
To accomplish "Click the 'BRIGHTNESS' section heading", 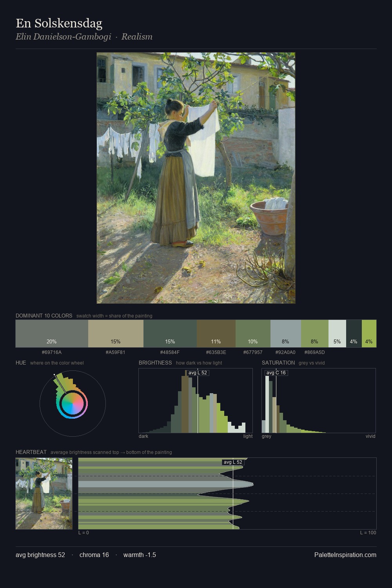I will 155,363.
